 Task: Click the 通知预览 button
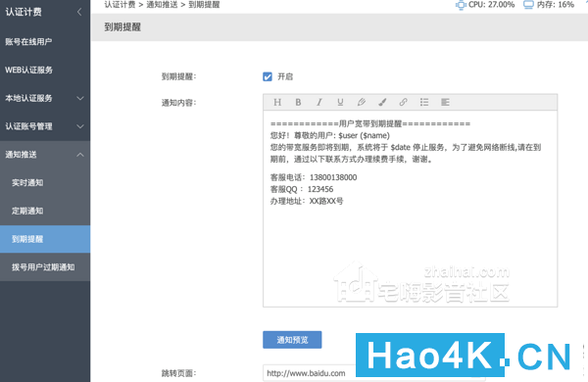pyautogui.click(x=292, y=340)
